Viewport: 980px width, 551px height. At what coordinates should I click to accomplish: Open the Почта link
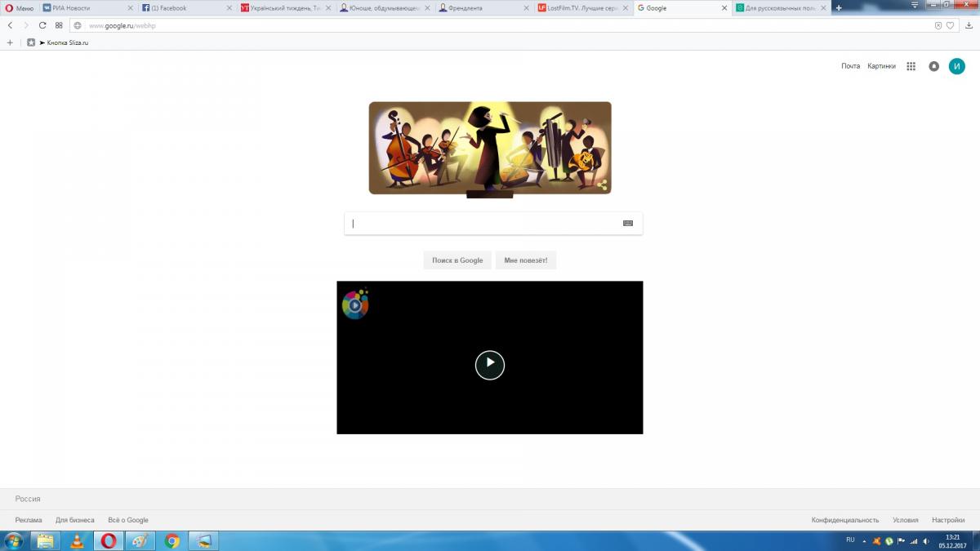pyautogui.click(x=850, y=66)
